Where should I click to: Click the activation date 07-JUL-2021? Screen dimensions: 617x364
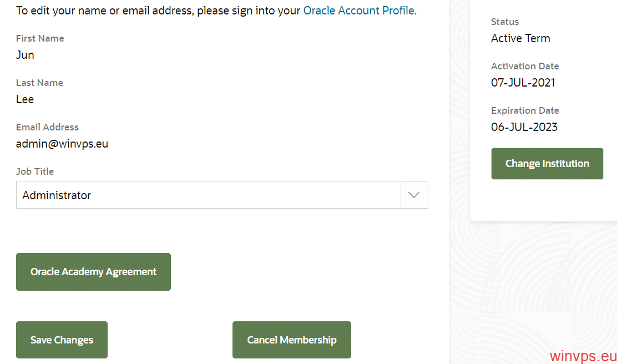[523, 83]
